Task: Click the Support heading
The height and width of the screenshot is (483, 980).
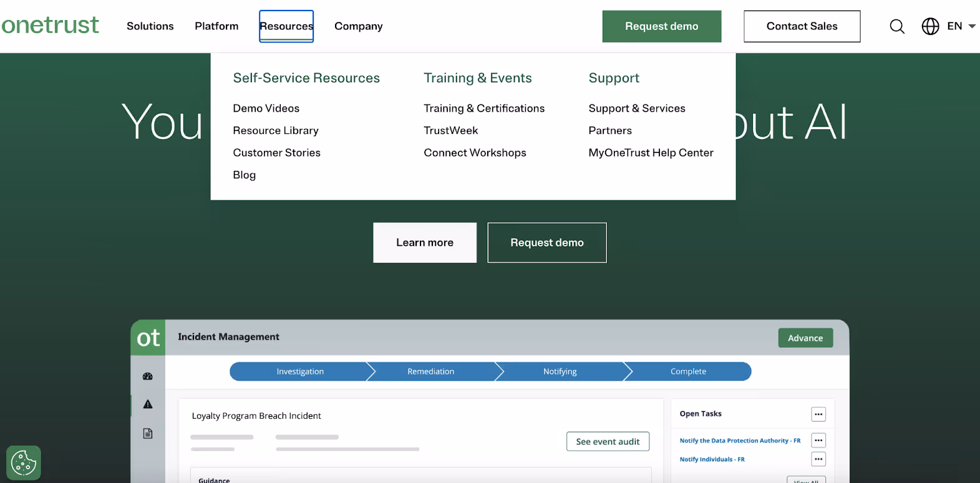Action: tap(614, 78)
